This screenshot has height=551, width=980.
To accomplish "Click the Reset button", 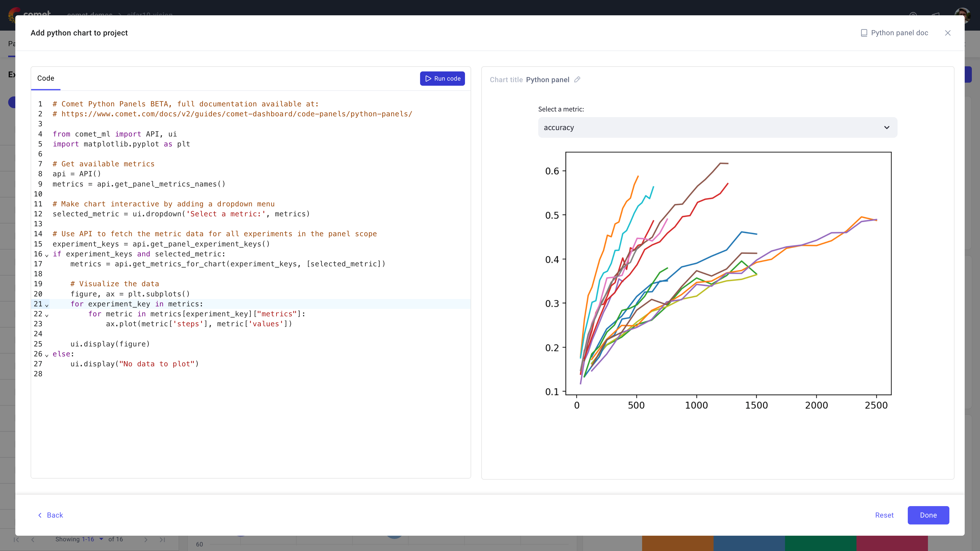I will [x=884, y=515].
